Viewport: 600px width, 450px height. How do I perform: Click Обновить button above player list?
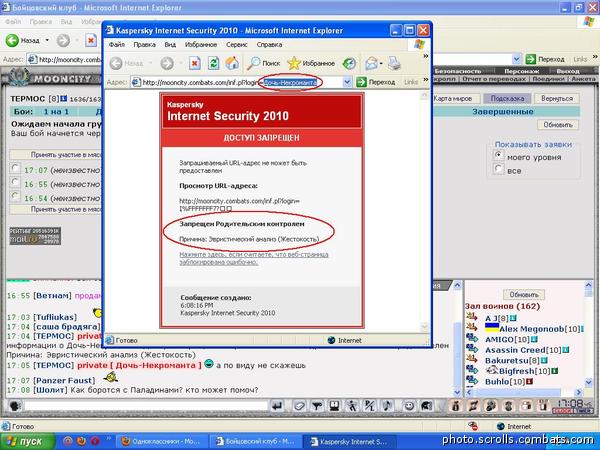tap(524, 295)
